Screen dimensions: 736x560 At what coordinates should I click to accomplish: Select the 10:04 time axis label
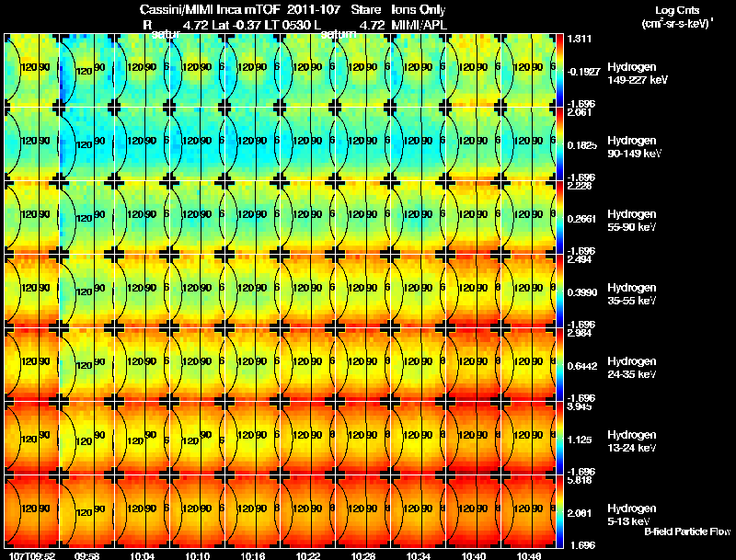tap(143, 555)
